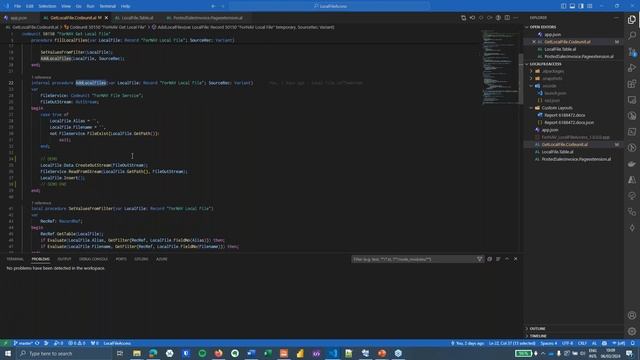
Task: Open the Search view in the activity bar
Action: pos(632,36)
